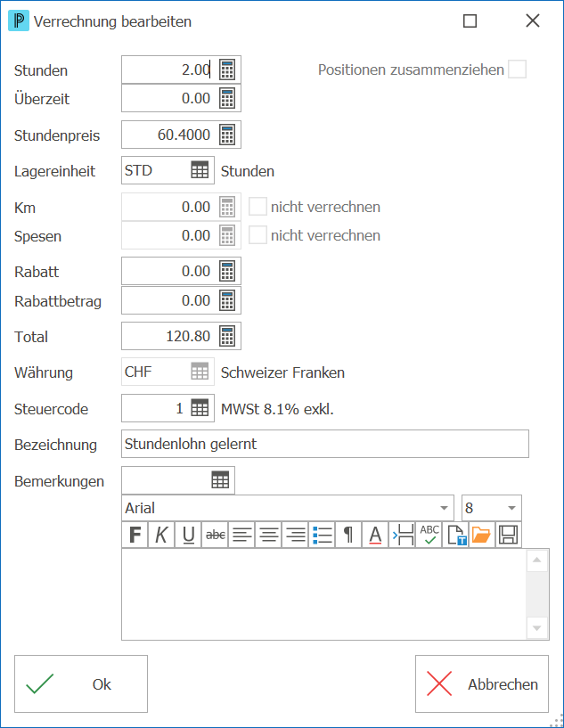Save remarks with floppy disk icon
This screenshot has height=728, width=564.
pos(508,535)
